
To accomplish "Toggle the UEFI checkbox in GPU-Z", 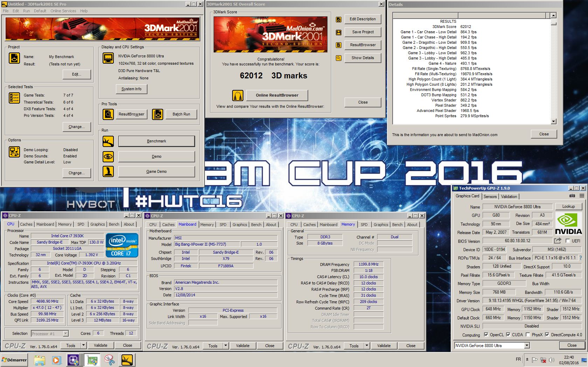I will 568,241.
